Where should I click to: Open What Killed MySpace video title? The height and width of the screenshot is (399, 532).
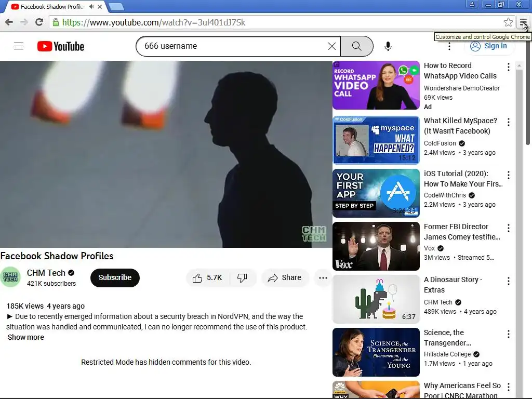[460, 126]
